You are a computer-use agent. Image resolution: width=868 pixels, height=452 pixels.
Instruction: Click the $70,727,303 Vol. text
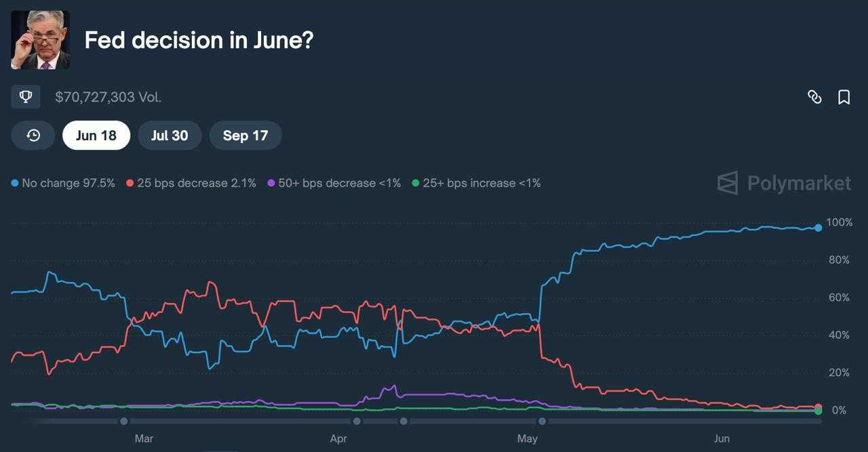coord(108,97)
